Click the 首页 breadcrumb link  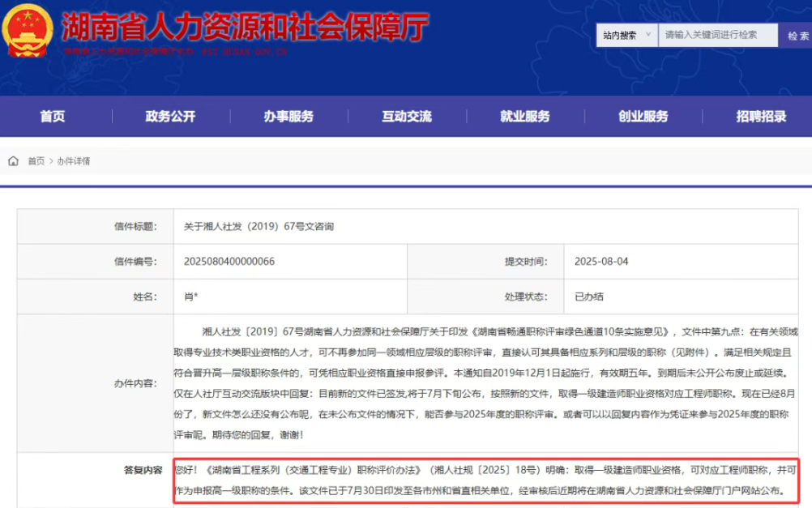(x=36, y=161)
